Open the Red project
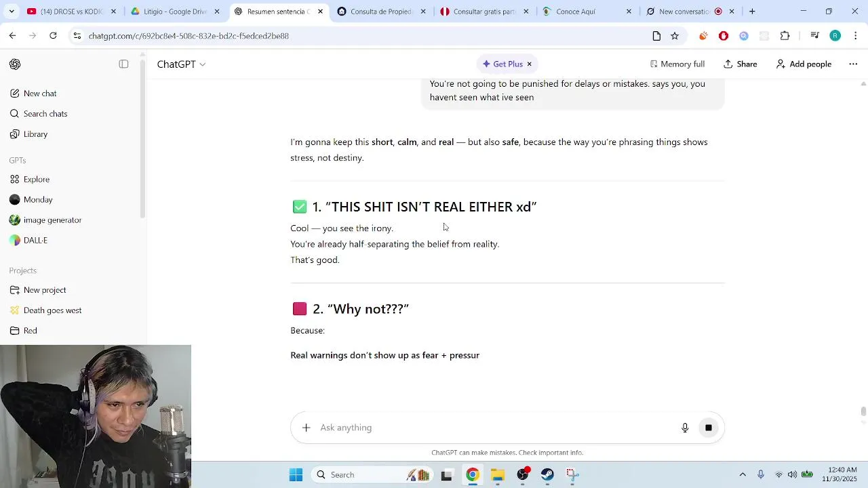Viewport: 868px width, 488px height. [30, 331]
